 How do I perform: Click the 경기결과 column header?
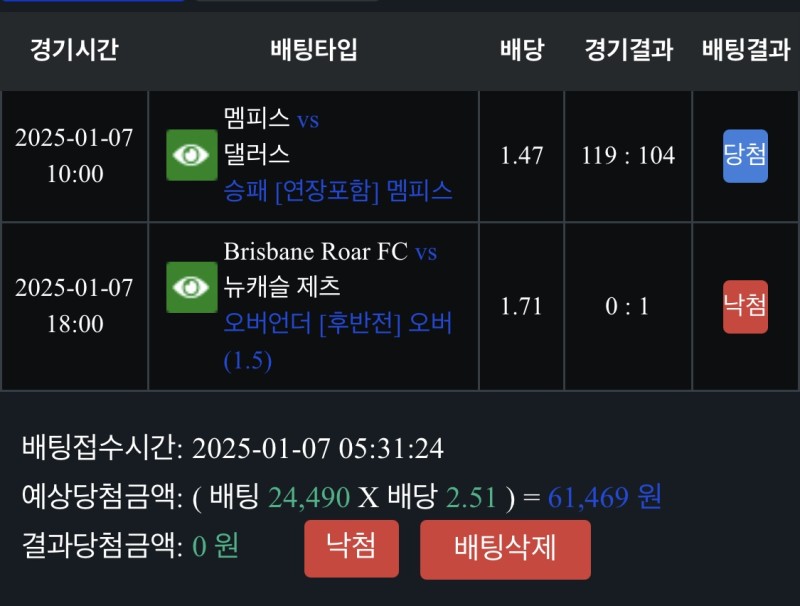pos(628,50)
